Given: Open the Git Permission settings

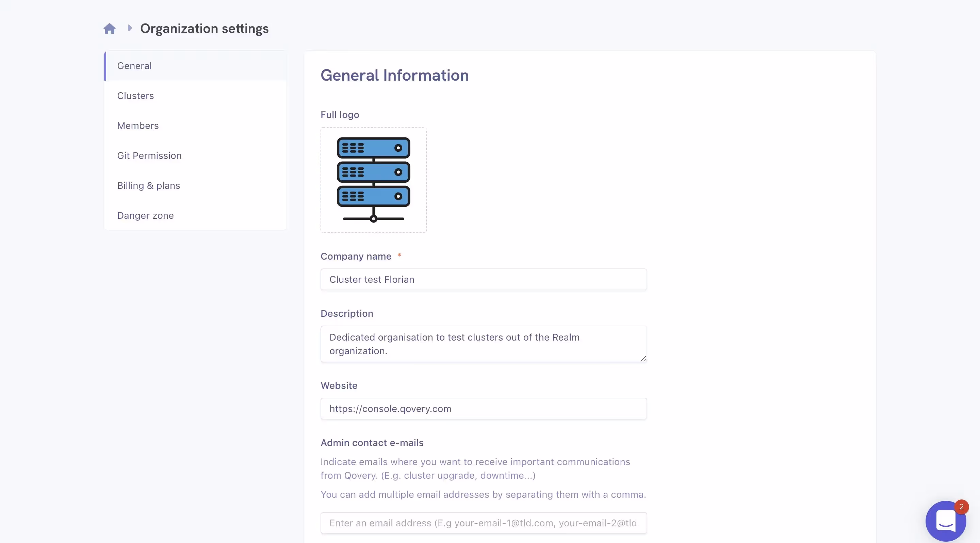Looking at the screenshot, I should click(x=149, y=155).
